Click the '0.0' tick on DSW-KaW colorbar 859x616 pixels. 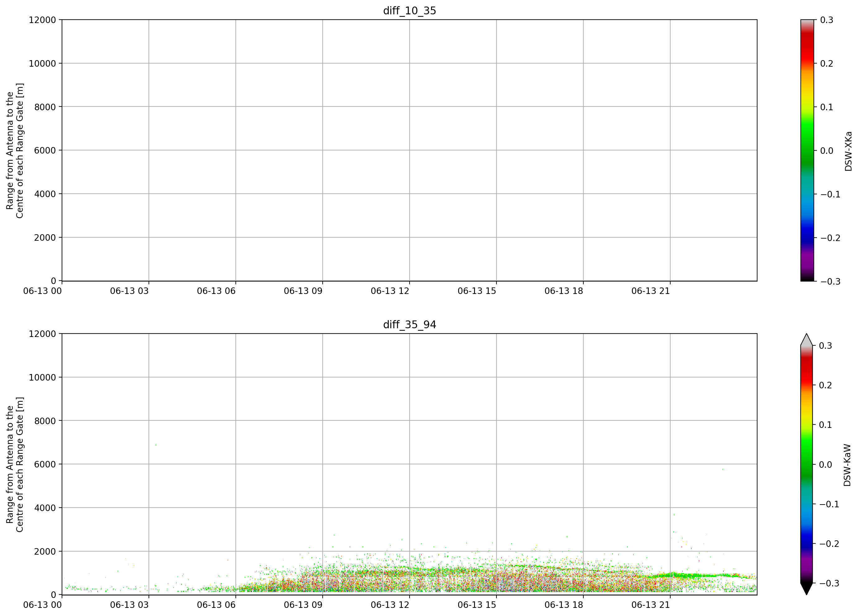pyautogui.click(x=826, y=464)
